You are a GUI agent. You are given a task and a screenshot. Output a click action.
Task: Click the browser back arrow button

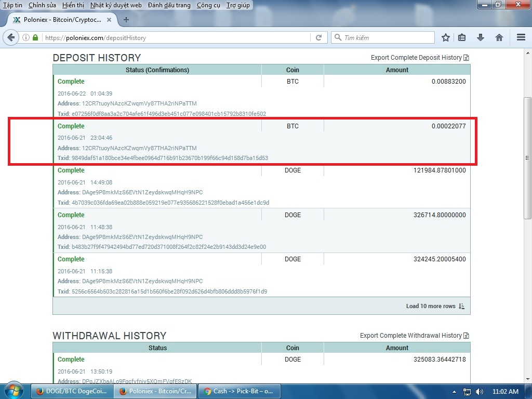pyautogui.click(x=11, y=37)
